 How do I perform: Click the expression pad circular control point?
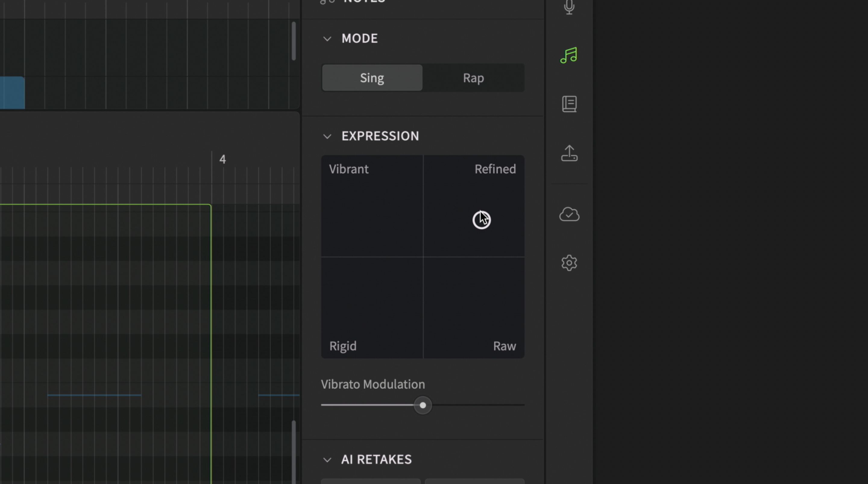point(481,220)
